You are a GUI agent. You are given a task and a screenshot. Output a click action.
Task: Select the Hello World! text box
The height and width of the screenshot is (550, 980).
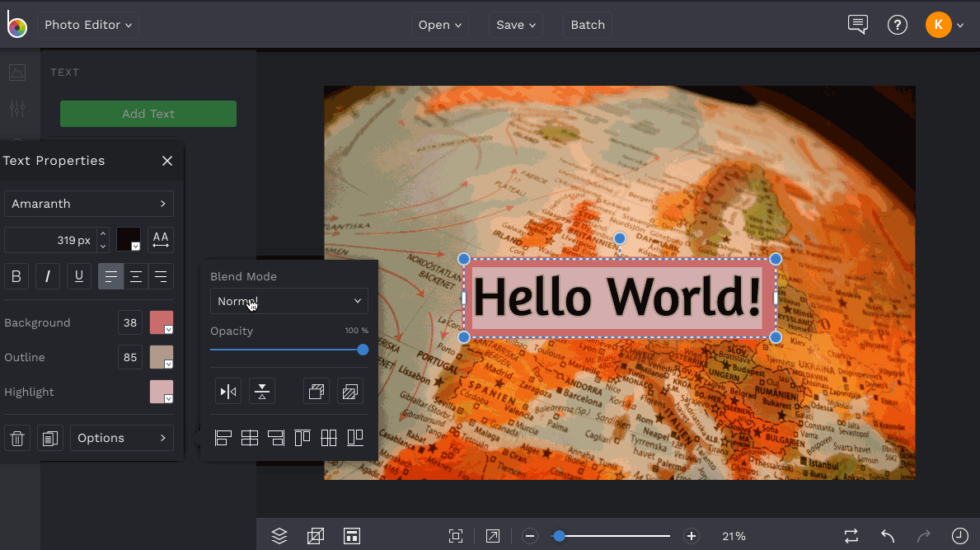tap(619, 298)
